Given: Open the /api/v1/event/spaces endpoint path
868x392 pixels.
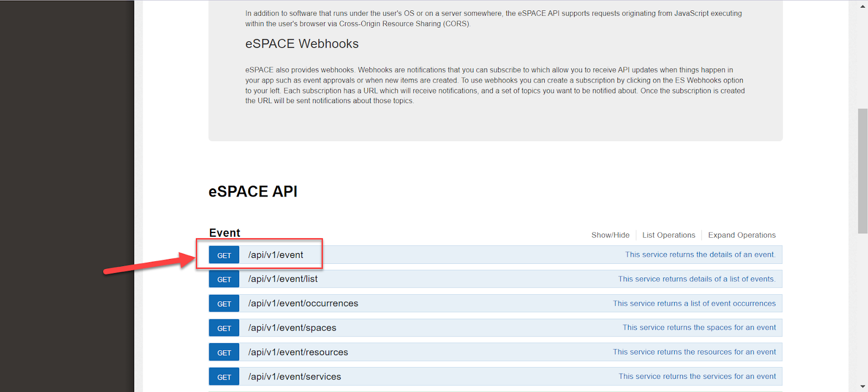Looking at the screenshot, I should click(x=292, y=328).
